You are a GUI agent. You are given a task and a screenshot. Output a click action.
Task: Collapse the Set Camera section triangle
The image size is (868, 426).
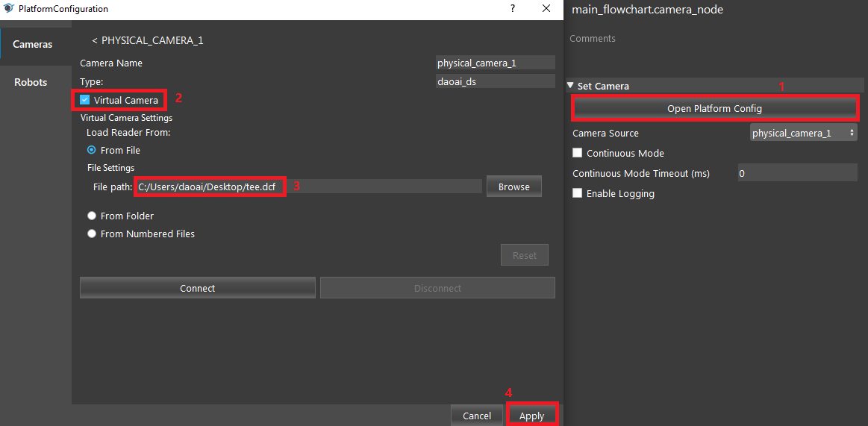pyautogui.click(x=570, y=86)
